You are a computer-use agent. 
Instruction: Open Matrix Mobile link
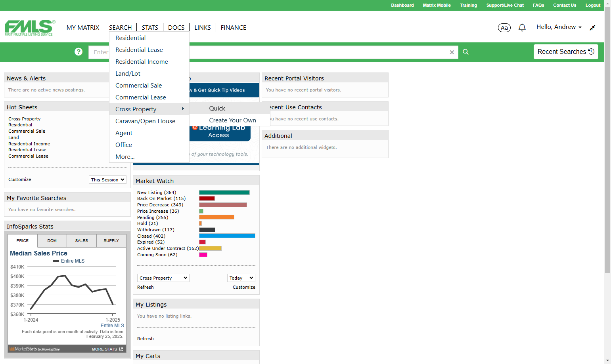click(x=437, y=5)
